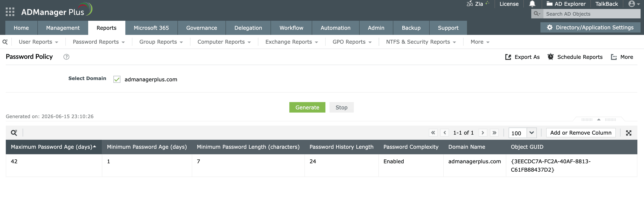Open Password Policy help question icon
This screenshot has width=644, height=205.
[66, 57]
